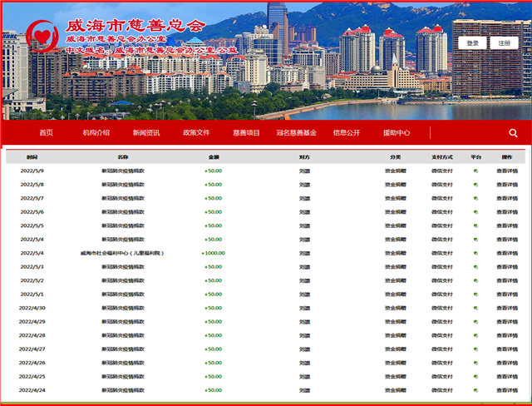Screen dimensions: 532x406
Task: Open 查看详情 for the +1000.00 donation
Action: coord(507,253)
